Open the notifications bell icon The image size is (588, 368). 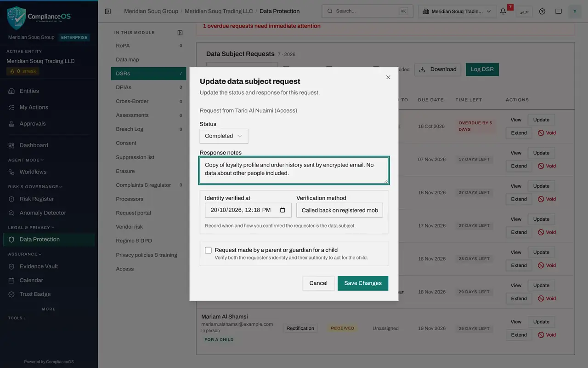click(503, 11)
